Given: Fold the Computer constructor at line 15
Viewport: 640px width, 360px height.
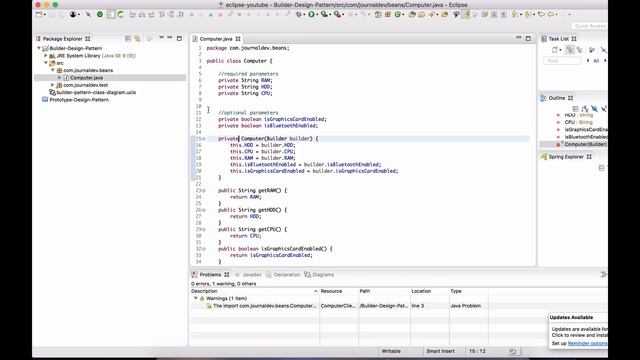Looking at the screenshot, I should (x=204, y=139).
